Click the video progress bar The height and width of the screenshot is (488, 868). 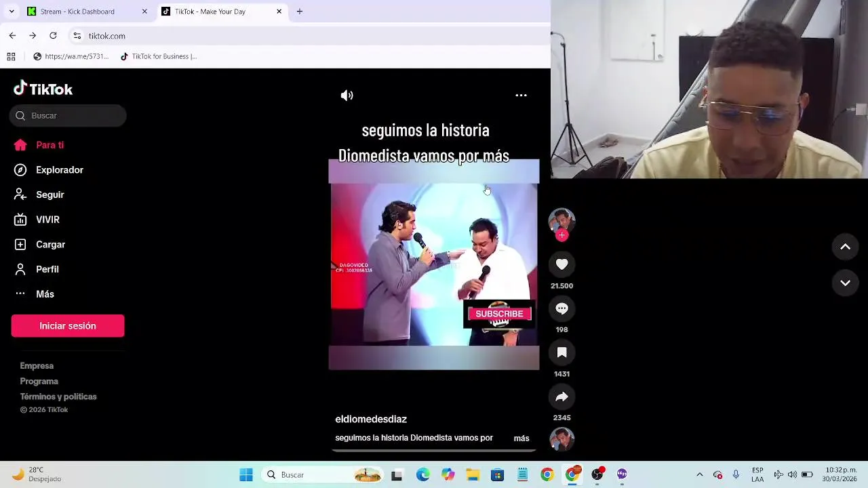pos(434,450)
